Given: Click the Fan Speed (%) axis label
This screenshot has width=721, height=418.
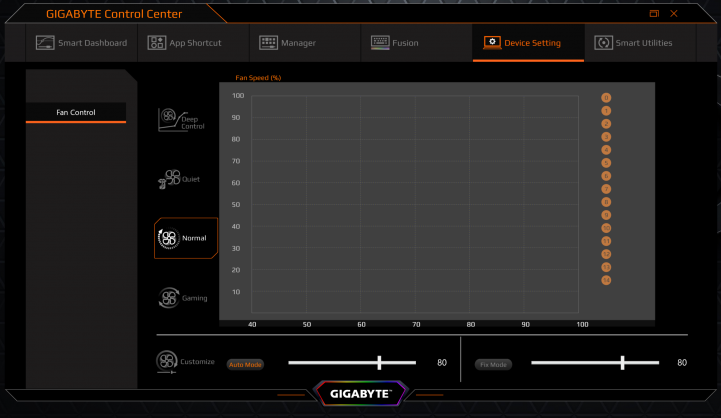Looking at the screenshot, I should point(258,78).
